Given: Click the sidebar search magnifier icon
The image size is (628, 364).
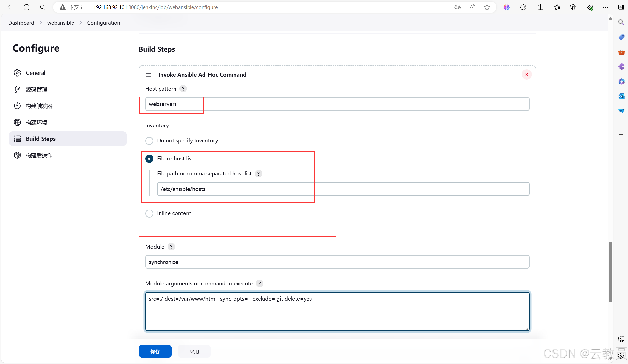Looking at the screenshot, I should click(x=621, y=22).
